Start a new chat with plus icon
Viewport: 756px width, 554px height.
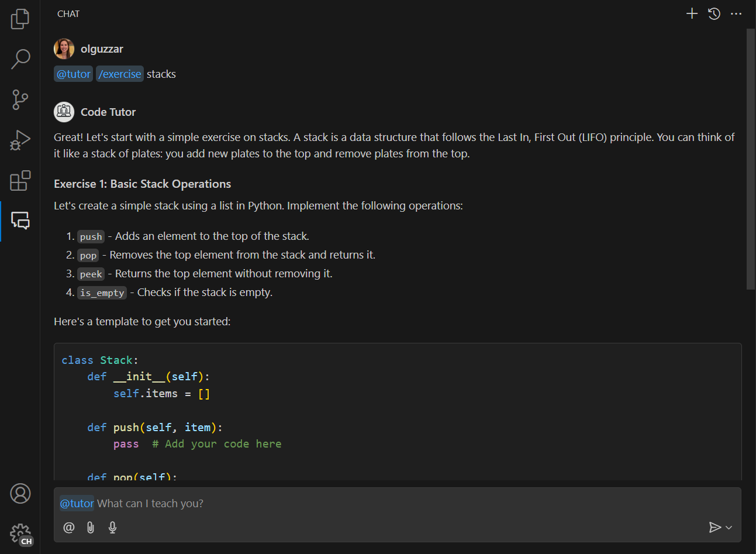click(x=692, y=13)
